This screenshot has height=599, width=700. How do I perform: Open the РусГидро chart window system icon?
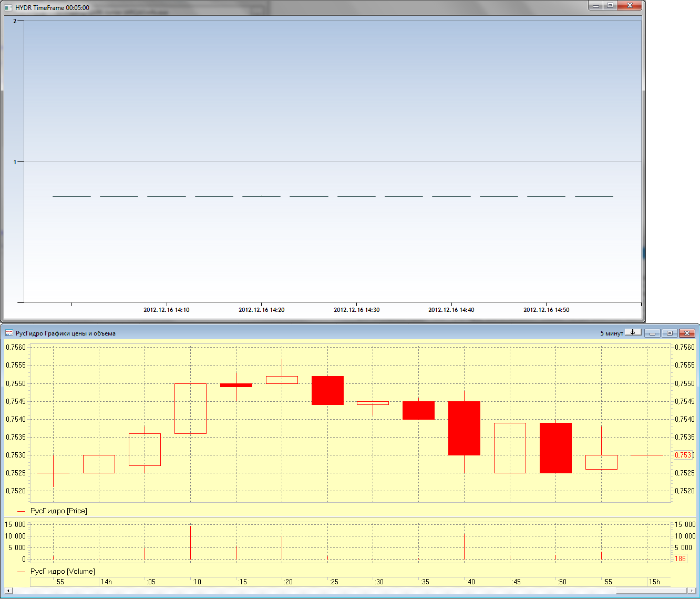(9, 333)
